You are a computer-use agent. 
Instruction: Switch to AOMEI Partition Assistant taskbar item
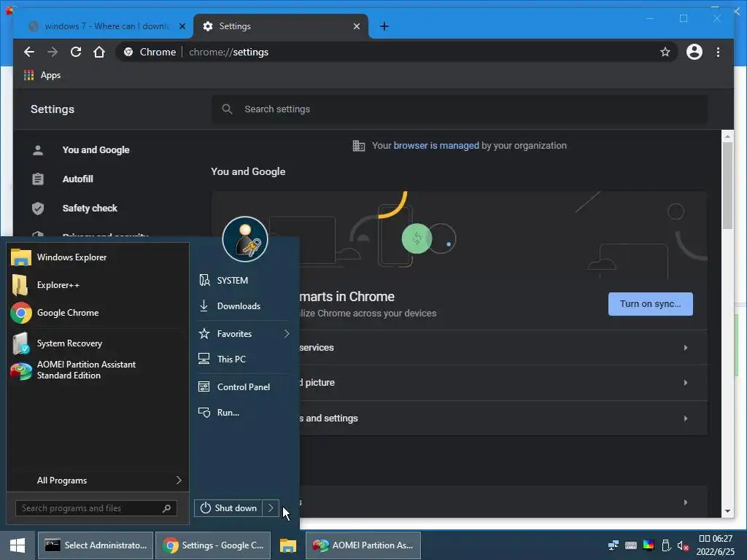click(x=363, y=545)
